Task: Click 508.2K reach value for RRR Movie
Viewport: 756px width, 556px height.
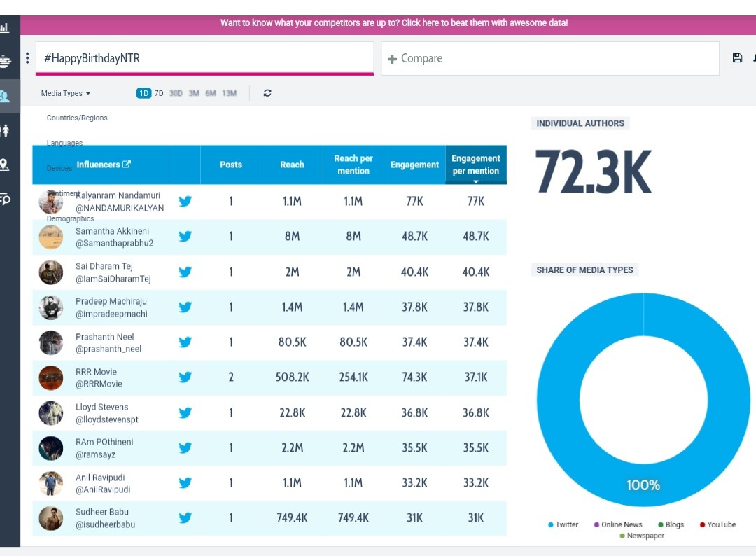Action: 292,377
